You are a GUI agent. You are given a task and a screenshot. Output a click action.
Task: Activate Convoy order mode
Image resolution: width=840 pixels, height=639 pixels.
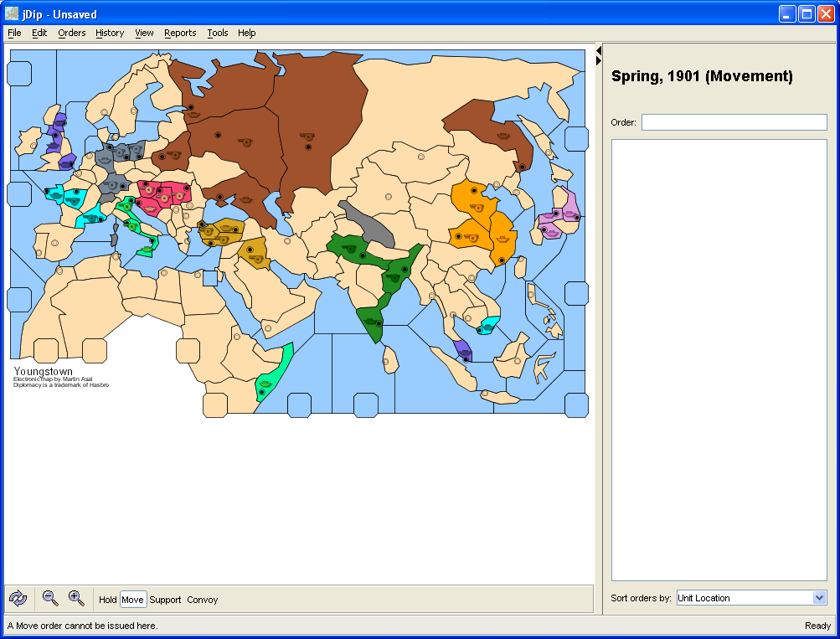202,600
